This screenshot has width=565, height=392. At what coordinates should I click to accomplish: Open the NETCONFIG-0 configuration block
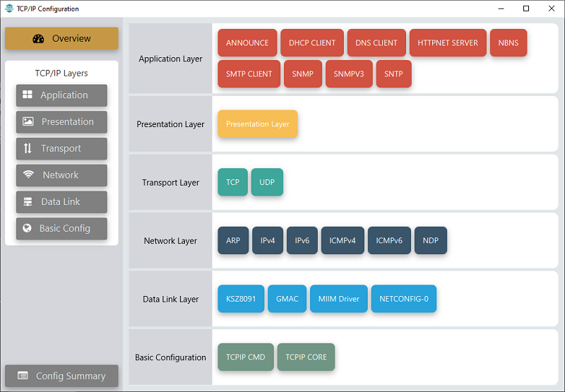coord(403,299)
